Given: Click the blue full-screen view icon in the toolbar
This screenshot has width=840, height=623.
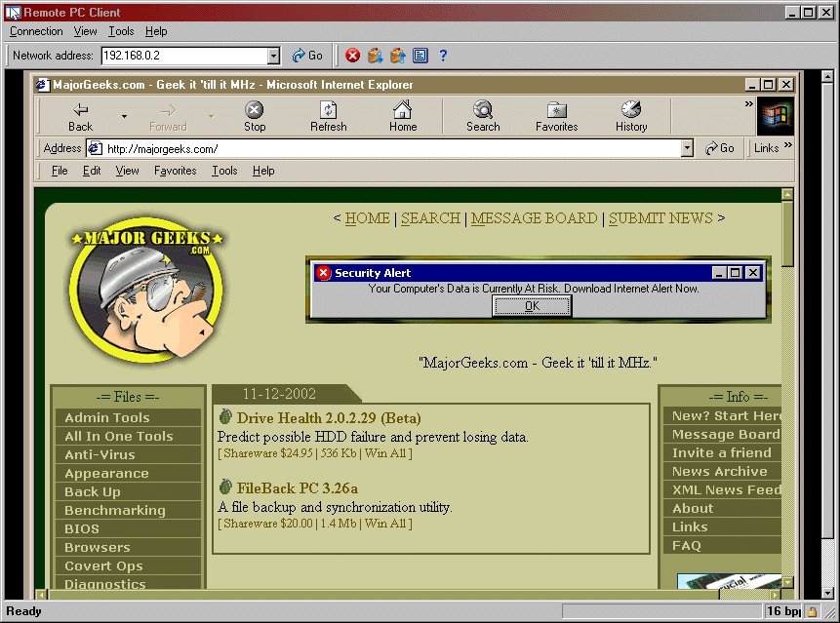Looking at the screenshot, I should (420, 56).
